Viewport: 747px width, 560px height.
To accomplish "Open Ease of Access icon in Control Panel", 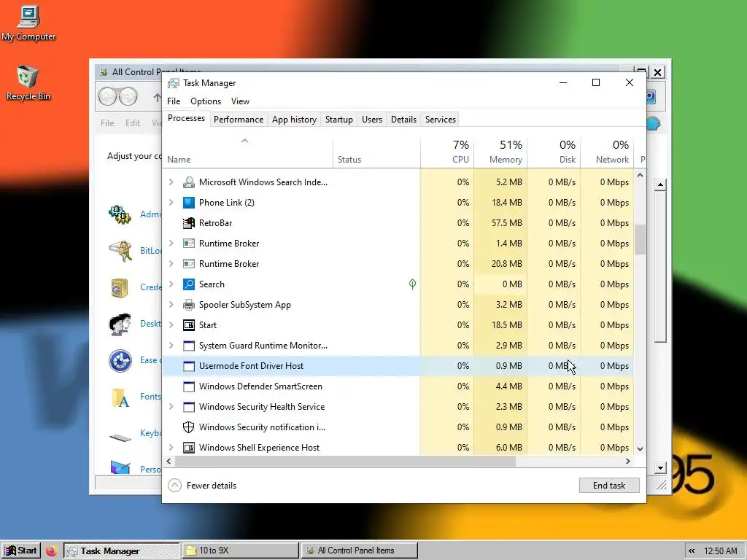I will [120, 360].
